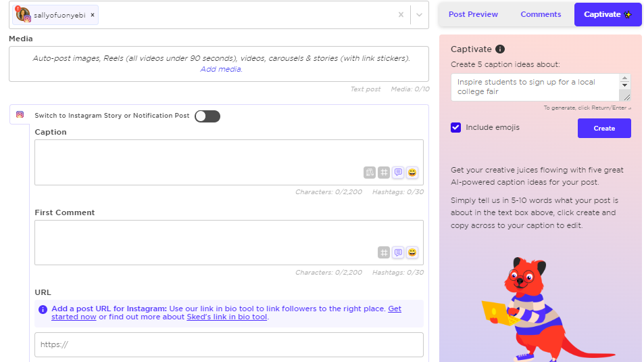Click the Add media link
This screenshot has height=362, width=644.
221,69
